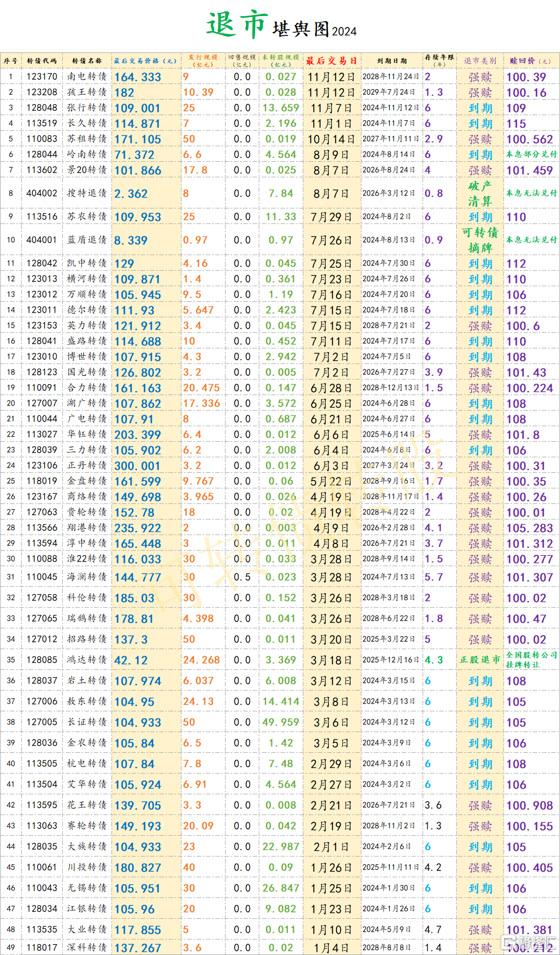Select the 转债代码 column header
This screenshot has height=955, width=560.
click(42, 61)
